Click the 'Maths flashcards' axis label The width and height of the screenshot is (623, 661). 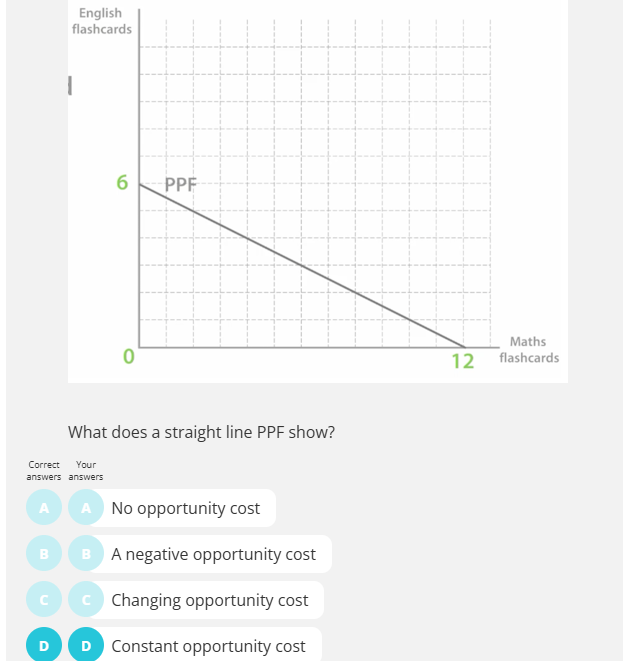tap(528, 350)
